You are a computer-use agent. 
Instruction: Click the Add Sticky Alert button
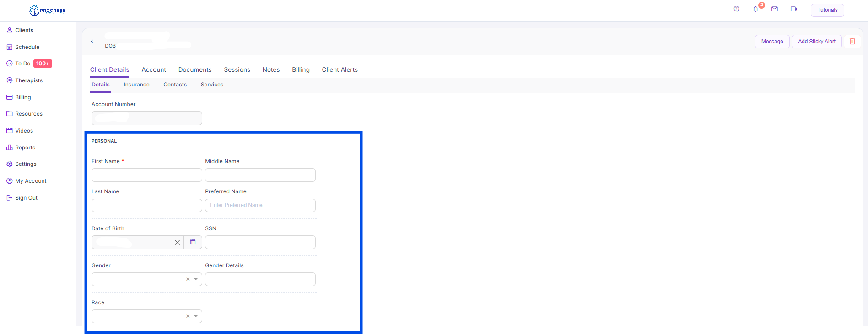point(816,42)
